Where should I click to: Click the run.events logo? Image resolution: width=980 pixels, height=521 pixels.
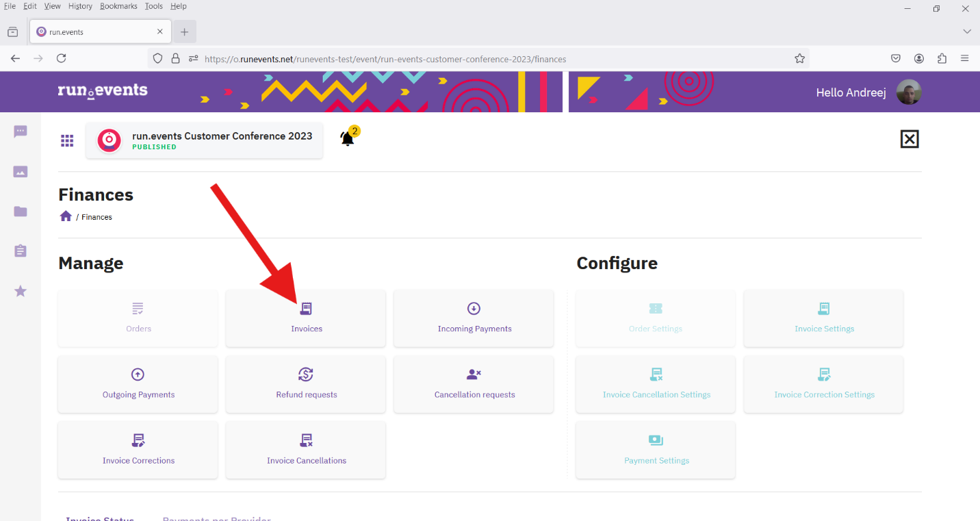tap(103, 91)
